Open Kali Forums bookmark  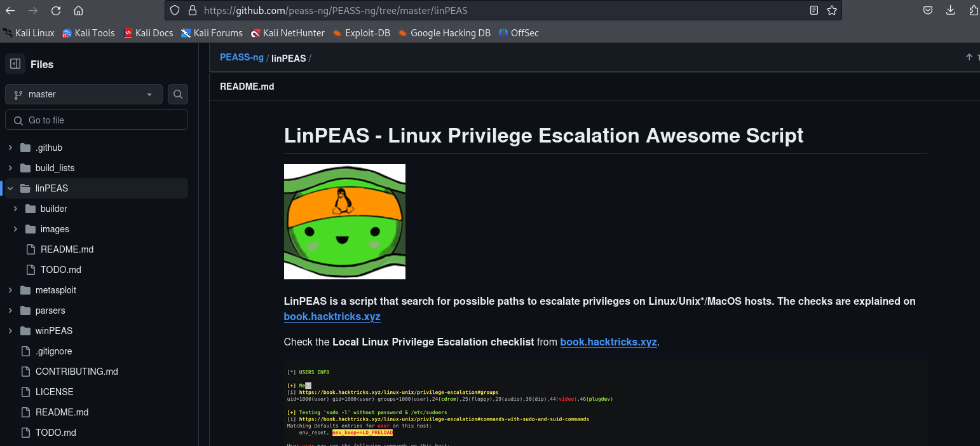pos(212,33)
